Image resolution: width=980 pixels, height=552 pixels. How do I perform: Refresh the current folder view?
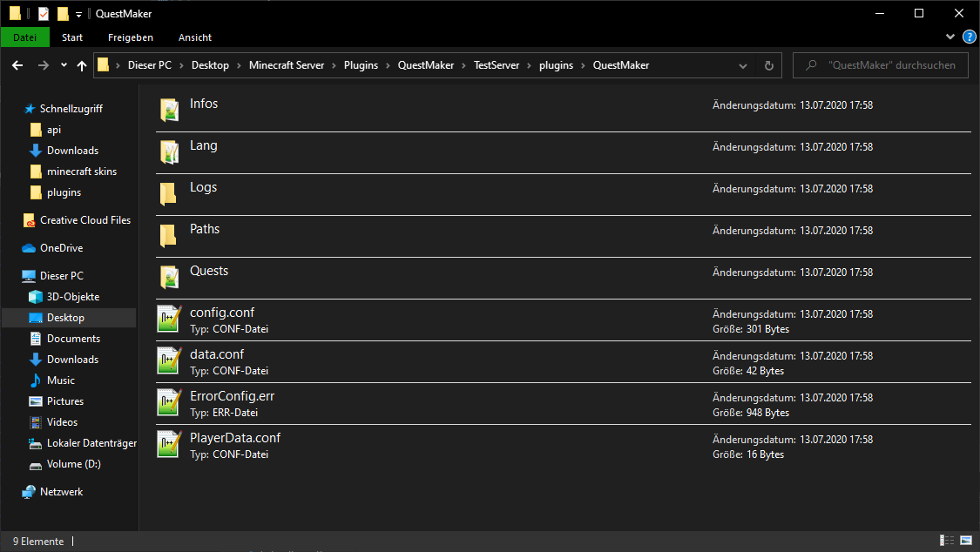(768, 65)
